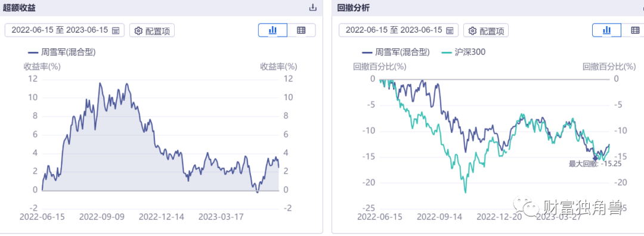Switch 回撤分析 panel to table view

coord(635,30)
